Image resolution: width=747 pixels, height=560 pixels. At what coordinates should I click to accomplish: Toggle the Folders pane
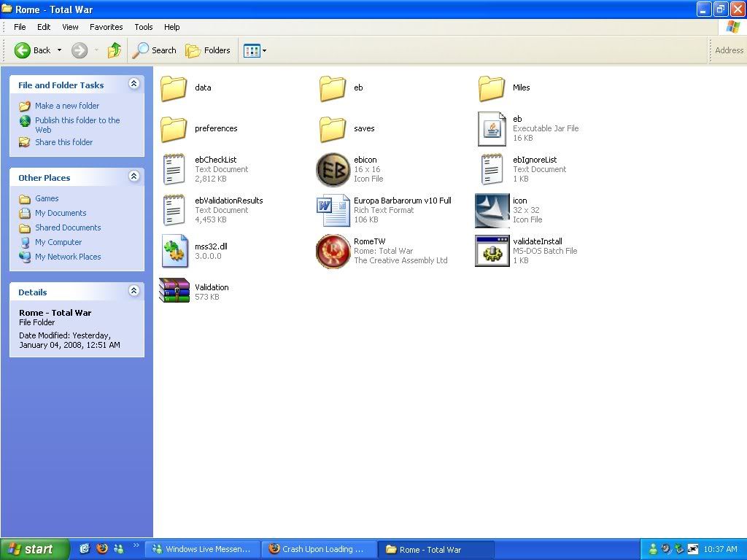coord(208,50)
